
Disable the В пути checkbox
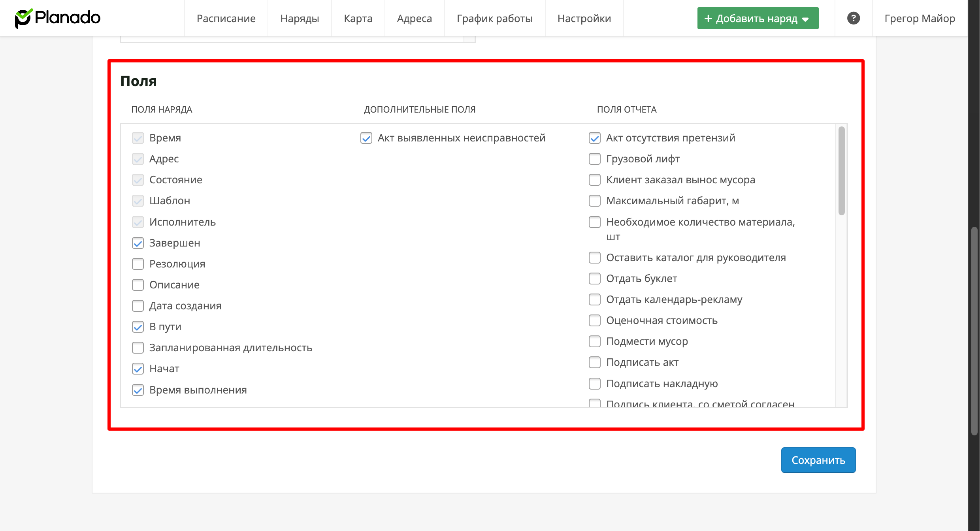tap(138, 327)
